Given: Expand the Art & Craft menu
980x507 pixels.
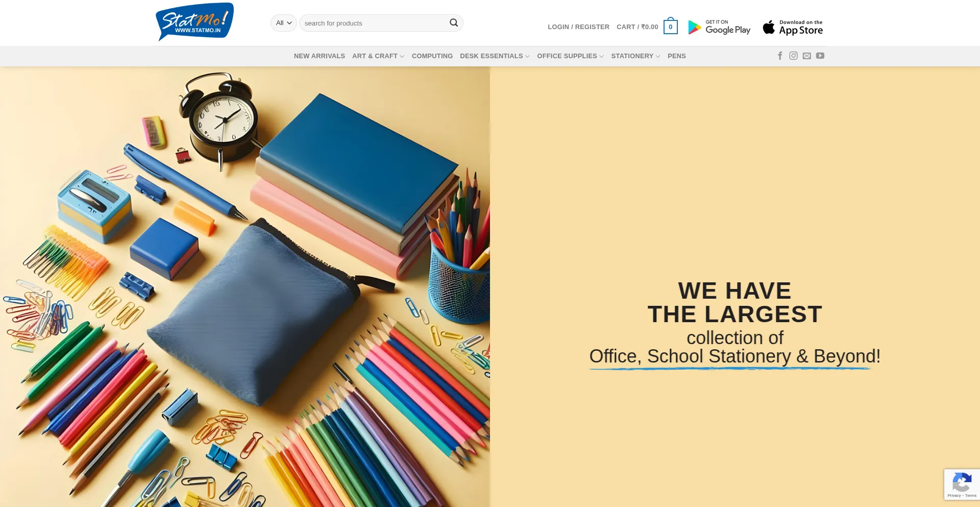Looking at the screenshot, I should click(x=378, y=56).
